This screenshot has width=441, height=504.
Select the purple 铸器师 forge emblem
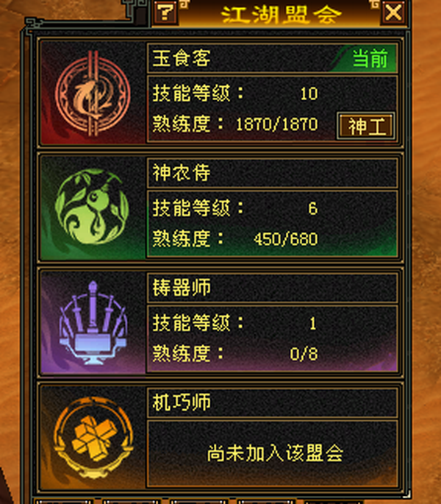click(x=93, y=322)
